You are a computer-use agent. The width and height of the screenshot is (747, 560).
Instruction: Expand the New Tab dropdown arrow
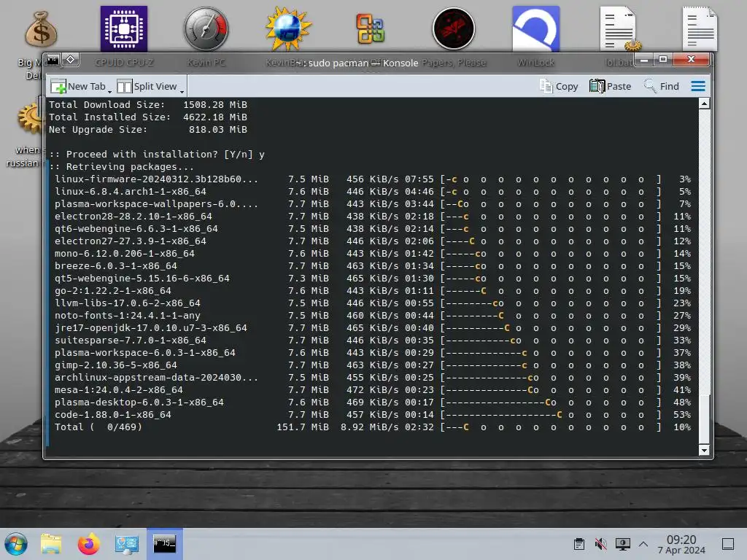tap(110, 90)
